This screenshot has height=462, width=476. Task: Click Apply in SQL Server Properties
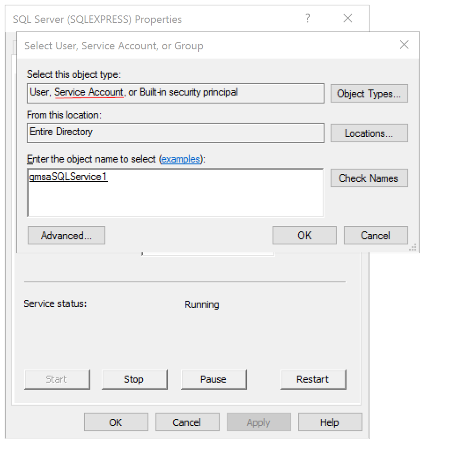(258, 422)
